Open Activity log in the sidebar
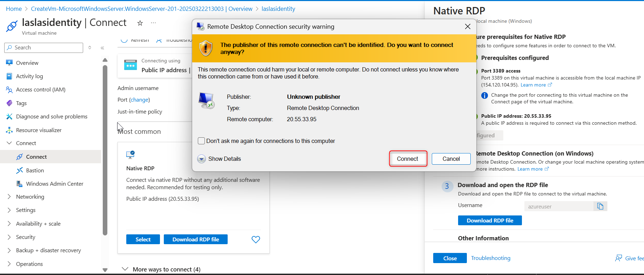644x275 pixels. point(29,76)
